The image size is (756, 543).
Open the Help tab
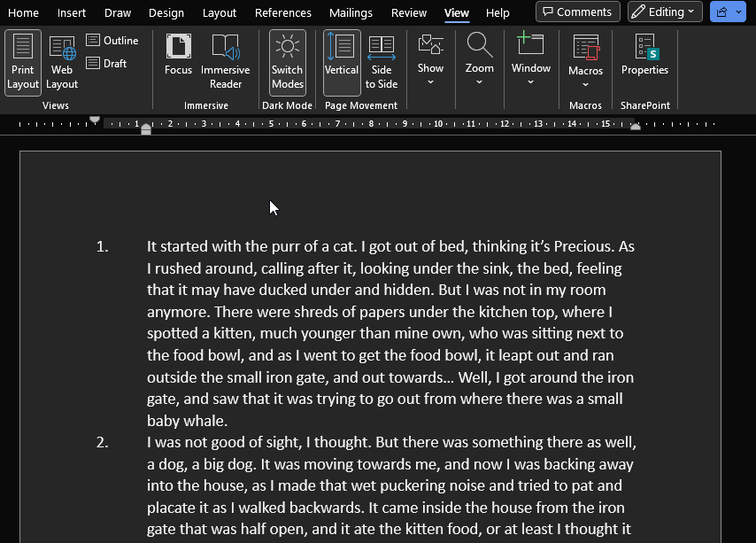tap(498, 12)
